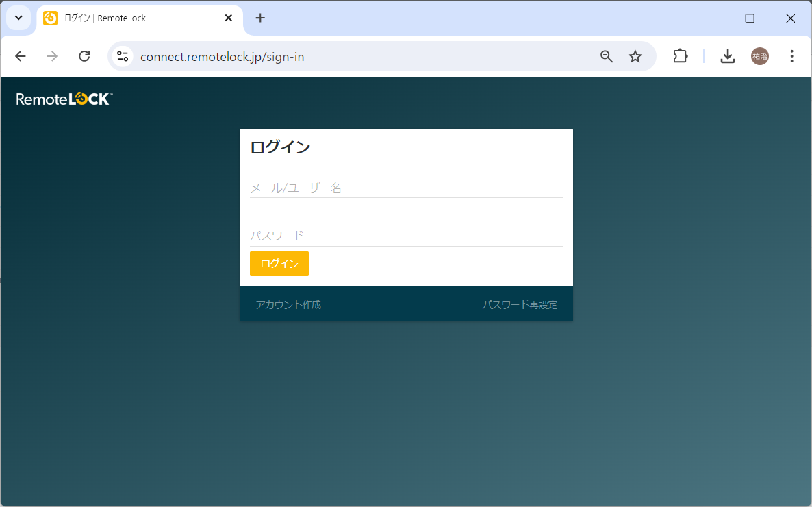Click the back navigation arrow
812x507 pixels.
[20, 56]
